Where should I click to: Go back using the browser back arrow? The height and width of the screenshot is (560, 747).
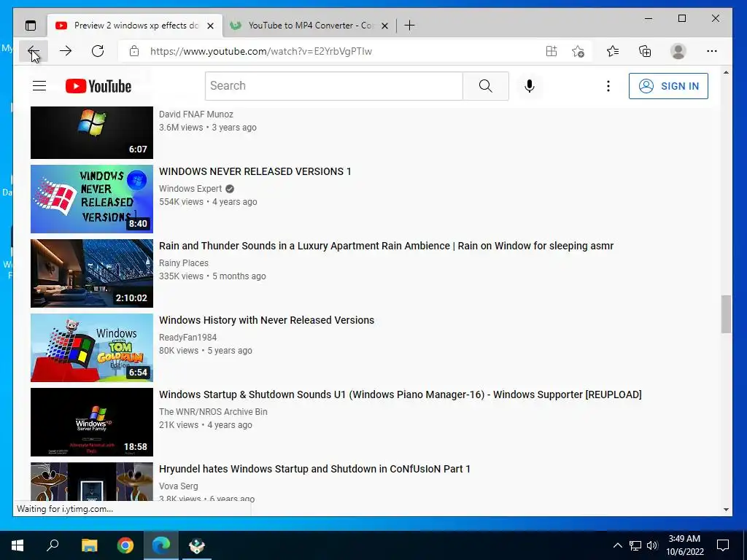(33, 51)
